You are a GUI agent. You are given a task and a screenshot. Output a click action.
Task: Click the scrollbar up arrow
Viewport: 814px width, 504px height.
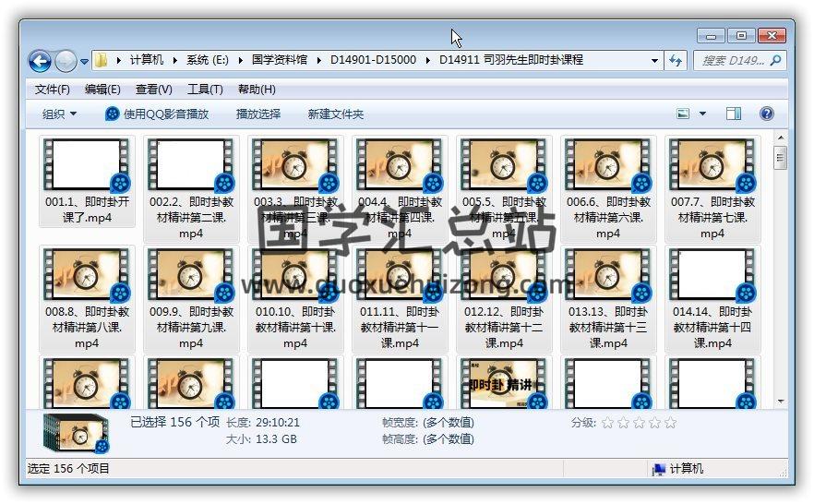click(x=780, y=138)
